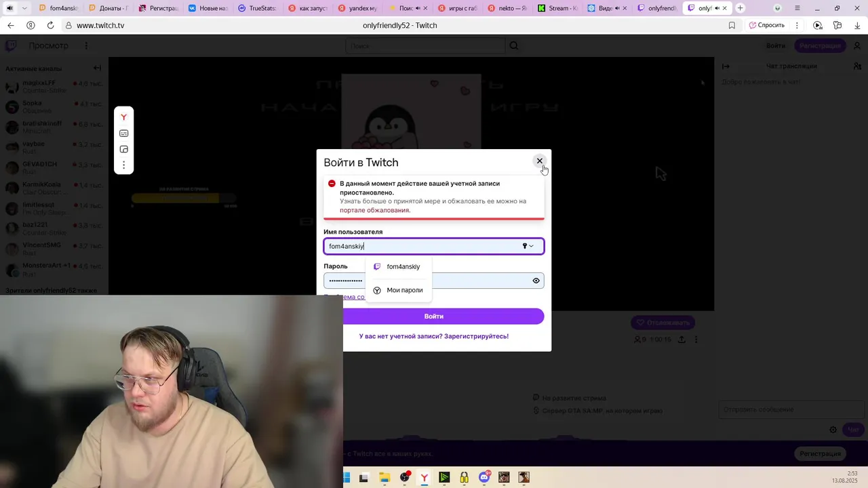Click the Yandex 'Y' icon on floating video panel
This screenshot has height=488, width=868.
123,117
